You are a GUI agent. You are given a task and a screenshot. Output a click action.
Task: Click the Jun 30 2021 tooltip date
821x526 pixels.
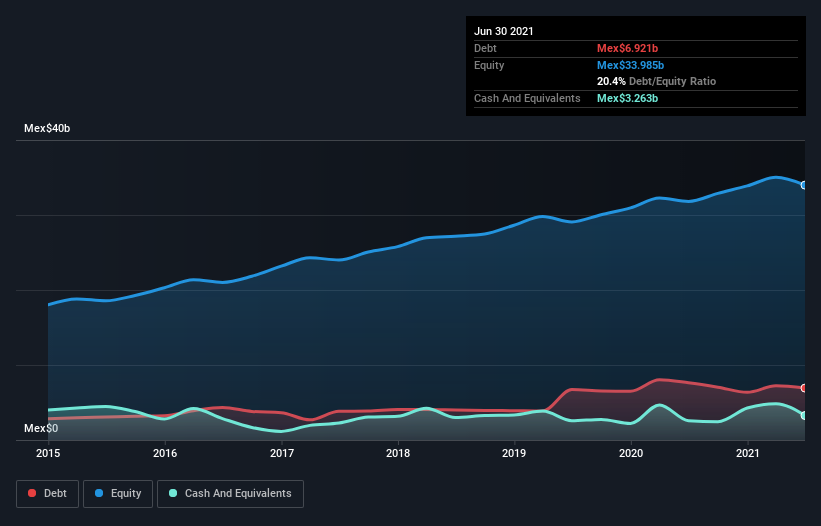coord(504,31)
